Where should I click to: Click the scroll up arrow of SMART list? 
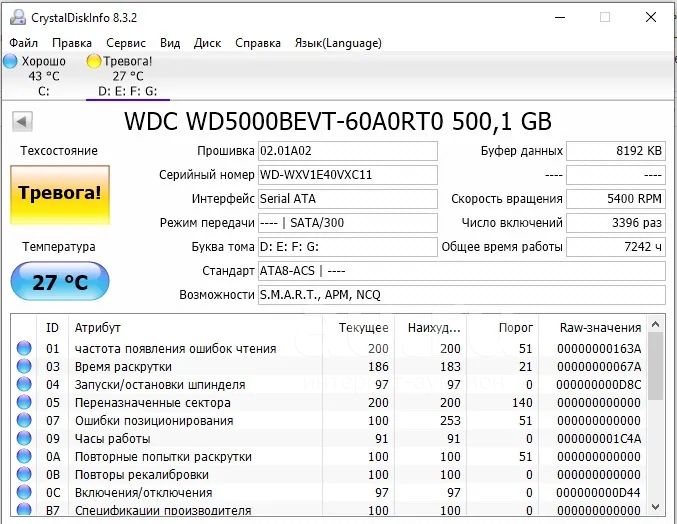point(655,324)
